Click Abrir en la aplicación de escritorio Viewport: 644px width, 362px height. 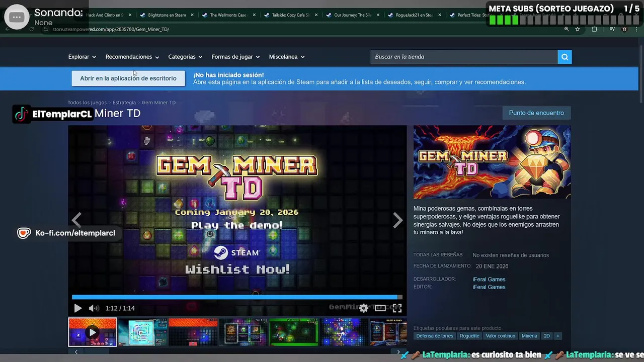[128, 78]
